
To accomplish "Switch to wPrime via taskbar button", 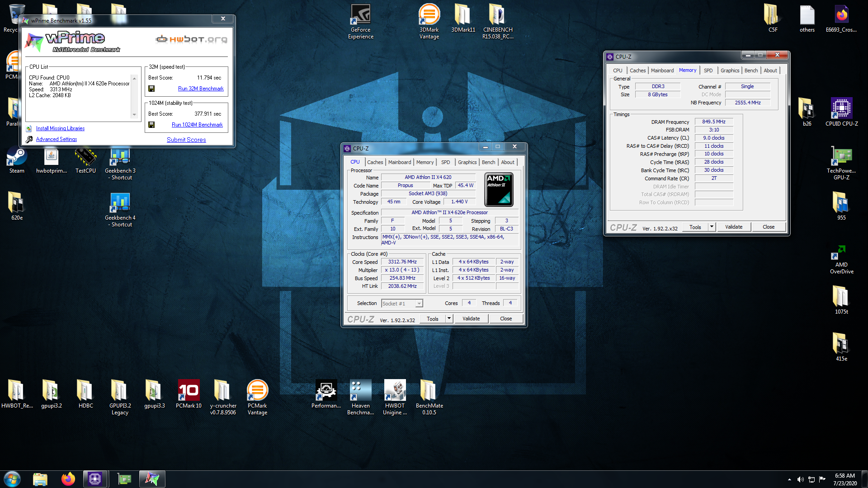I will pyautogui.click(x=152, y=479).
